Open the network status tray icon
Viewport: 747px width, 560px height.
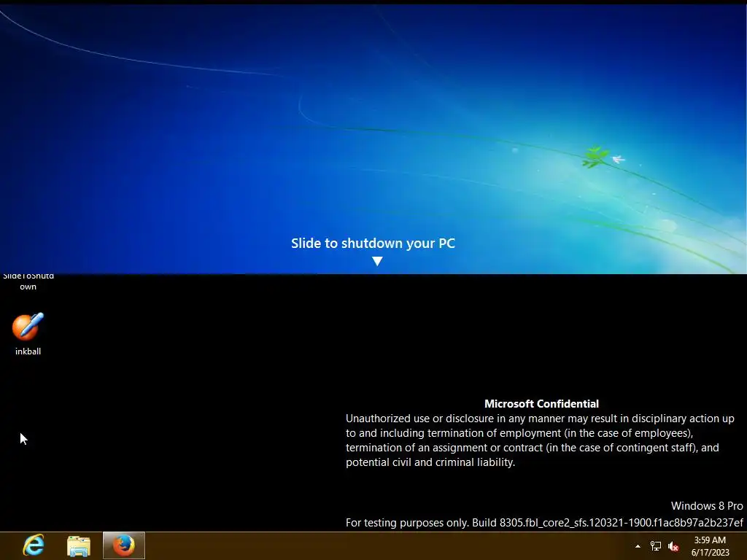point(656,546)
